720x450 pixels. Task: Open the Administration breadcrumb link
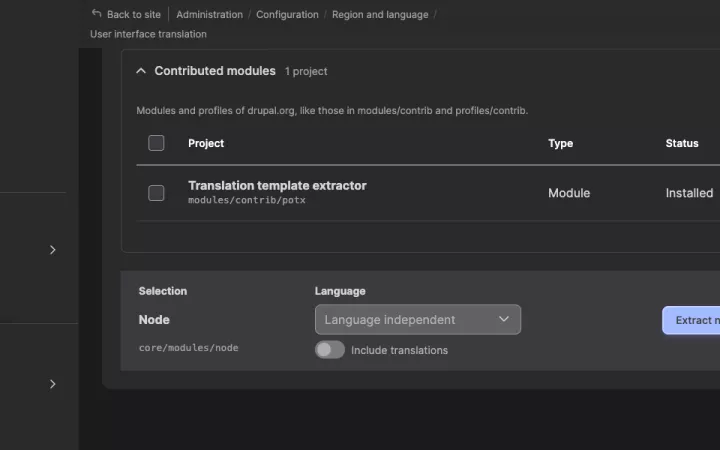point(209,15)
